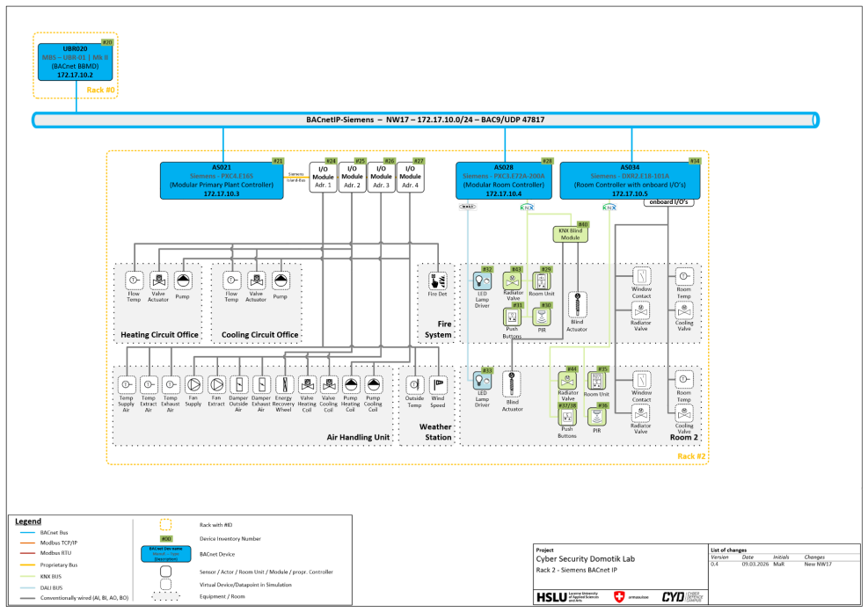Click the BACnetIP-Siemens NW17 bus bar
868x612 pixels.
(x=425, y=120)
